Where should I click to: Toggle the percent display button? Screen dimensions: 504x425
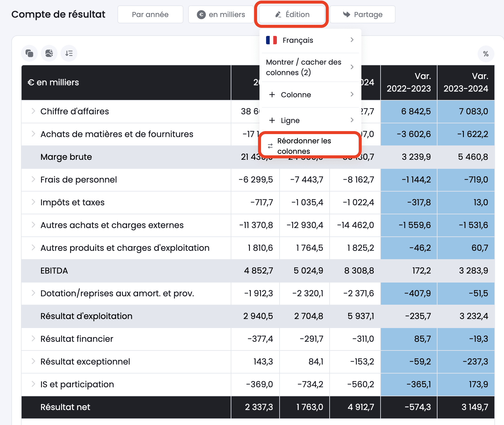point(486,54)
